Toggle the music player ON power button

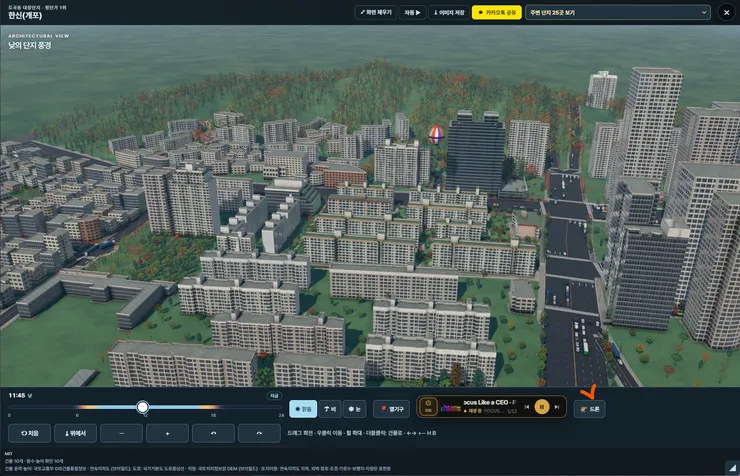[428, 407]
